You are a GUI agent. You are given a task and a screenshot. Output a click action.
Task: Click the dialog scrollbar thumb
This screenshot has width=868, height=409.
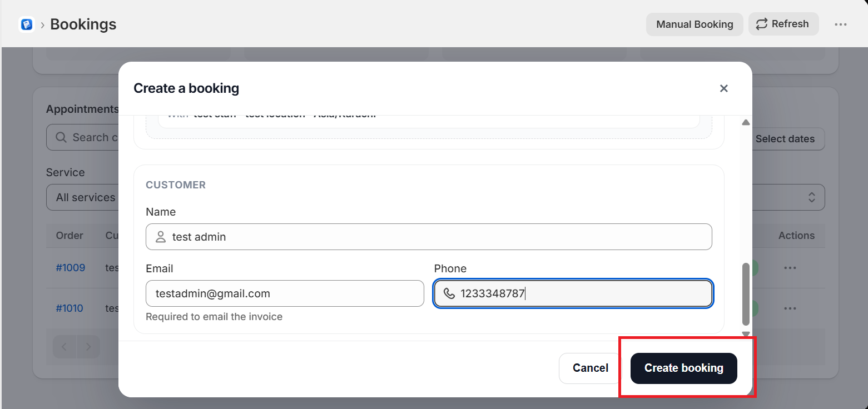(746, 294)
